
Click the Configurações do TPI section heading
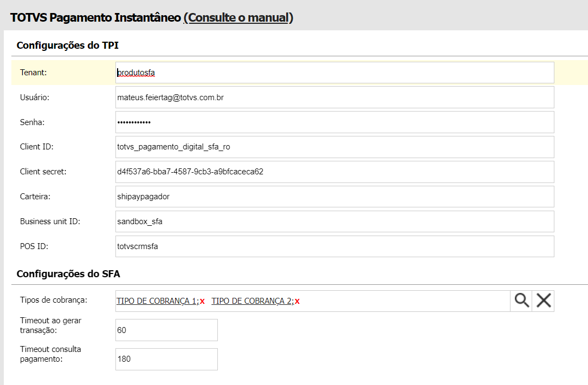68,45
